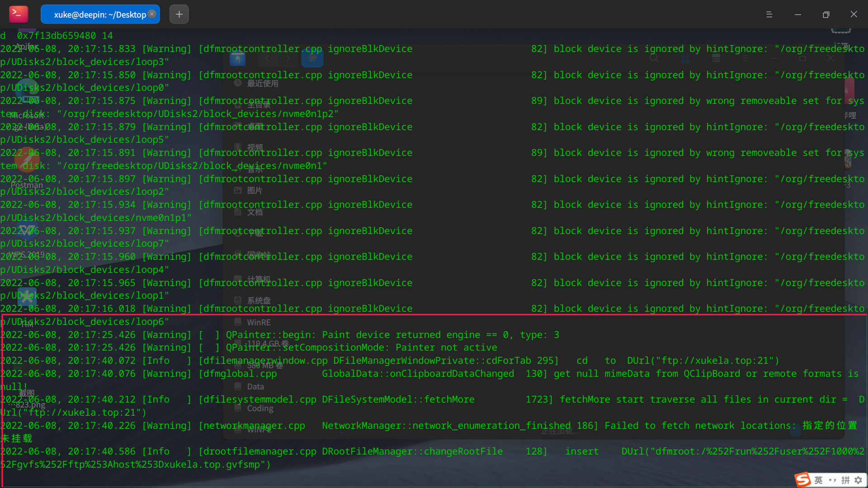Viewport: 868px width, 488px height.
Task: Close the xuke@deepin: ~/Desktop tab
Action: pyautogui.click(x=152, y=14)
